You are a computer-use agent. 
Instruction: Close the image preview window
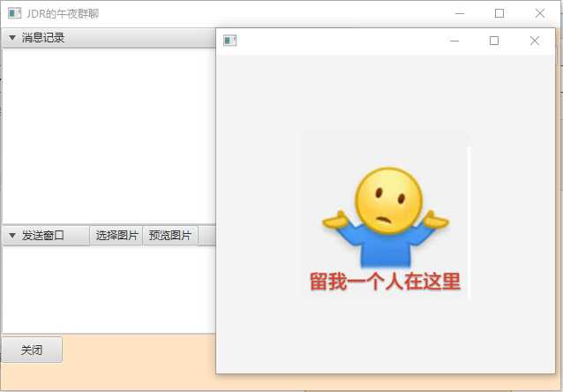(535, 41)
